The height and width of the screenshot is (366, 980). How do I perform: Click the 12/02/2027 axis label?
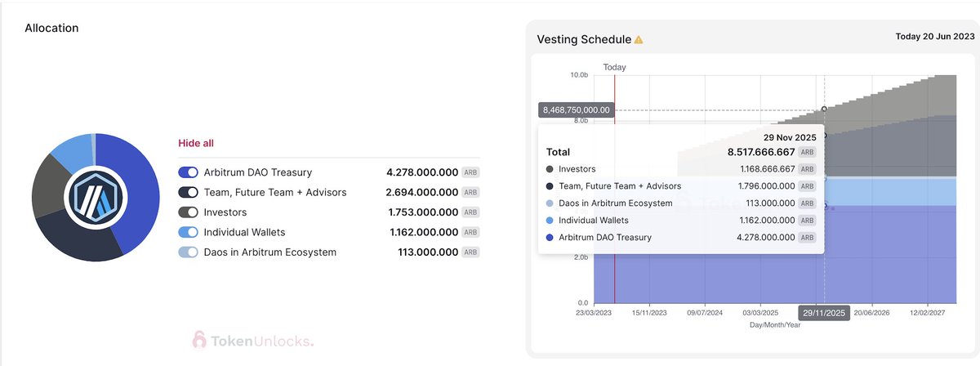pyautogui.click(x=929, y=312)
